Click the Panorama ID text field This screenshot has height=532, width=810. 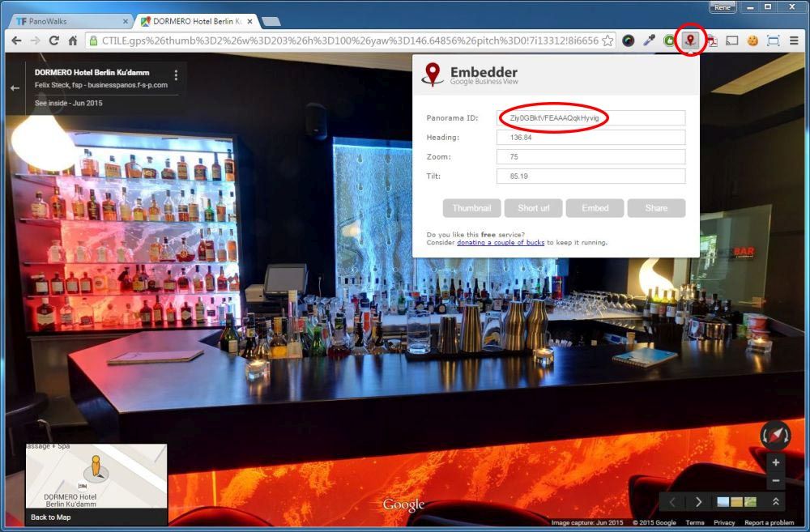click(591, 118)
